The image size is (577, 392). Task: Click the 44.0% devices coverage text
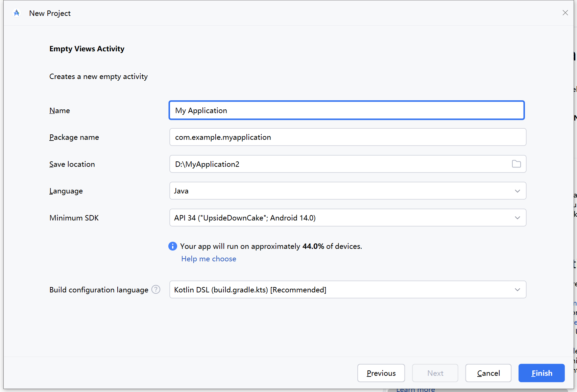click(271, 246)
